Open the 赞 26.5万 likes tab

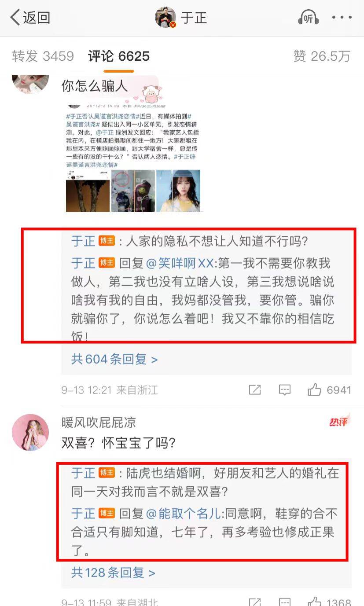[322, 56]
